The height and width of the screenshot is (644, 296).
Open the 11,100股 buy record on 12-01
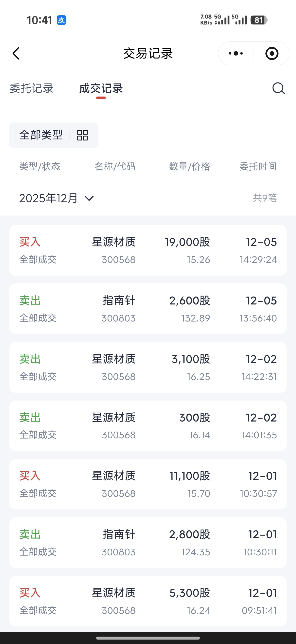[x=148, y=484]
